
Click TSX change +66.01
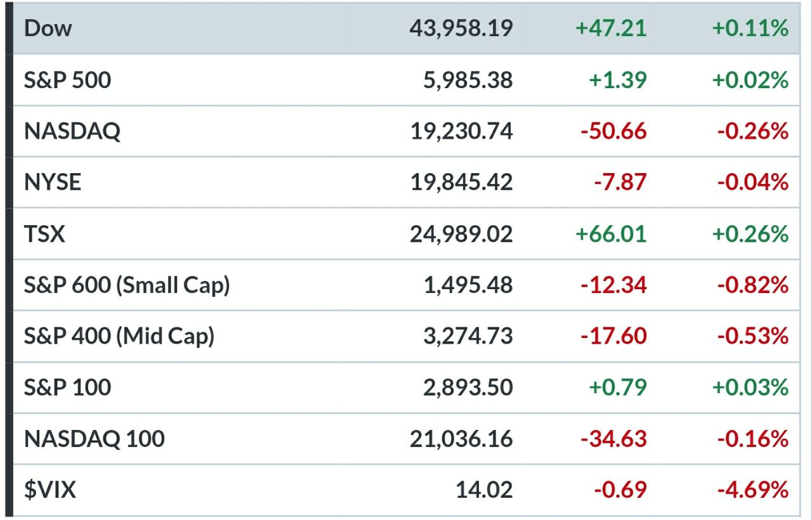(611, 234)
